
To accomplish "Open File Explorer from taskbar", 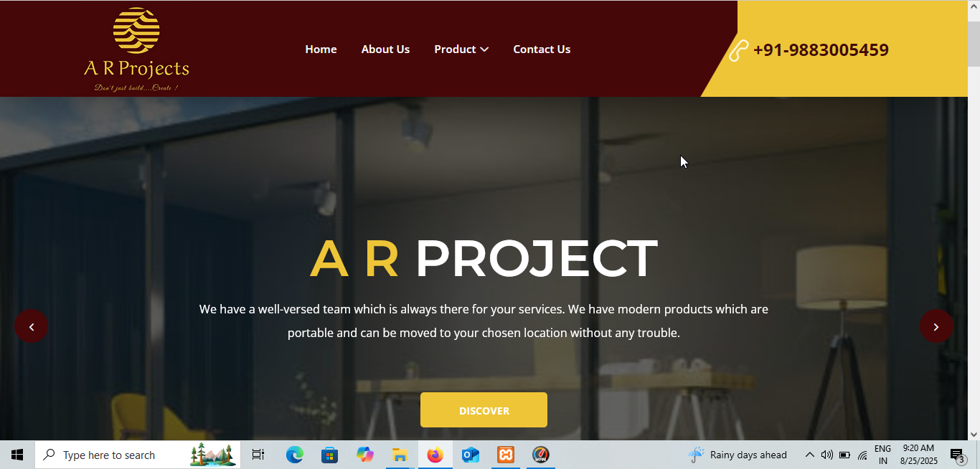I will 400,455.
